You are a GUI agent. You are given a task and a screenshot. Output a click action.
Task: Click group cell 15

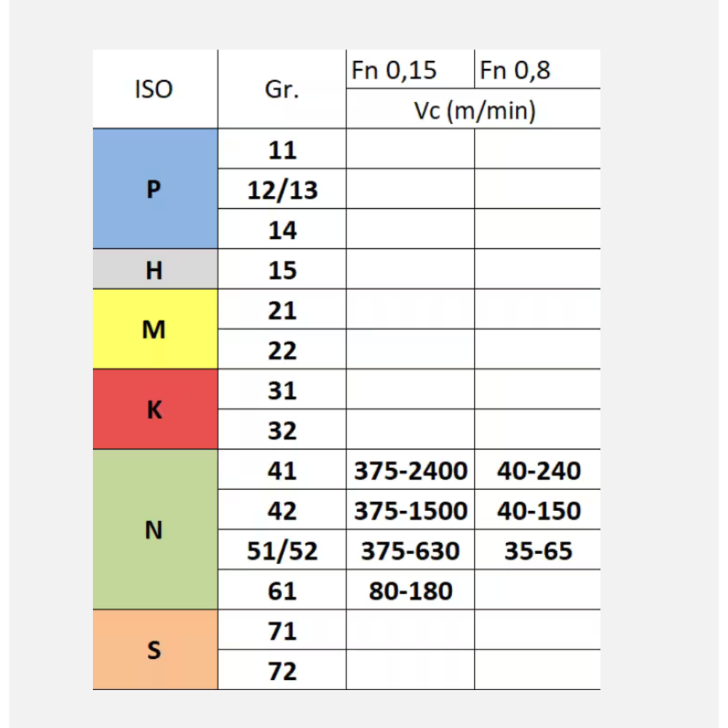pos(282,270)
